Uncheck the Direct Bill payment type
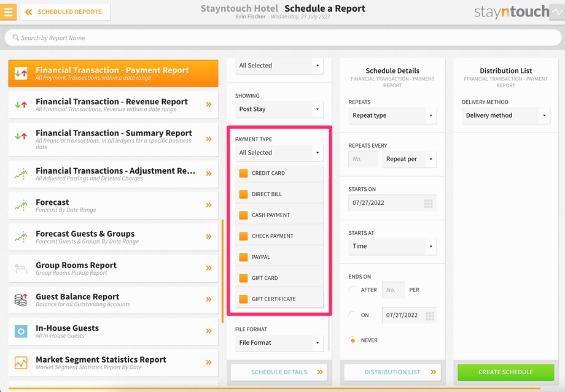 tap(244, 194)
